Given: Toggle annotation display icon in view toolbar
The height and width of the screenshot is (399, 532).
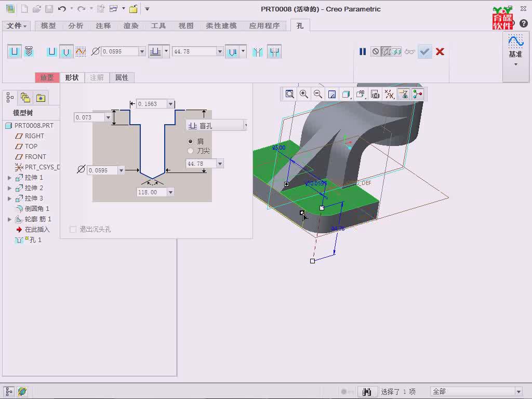Looking at the screenshot, I should 403,94.
